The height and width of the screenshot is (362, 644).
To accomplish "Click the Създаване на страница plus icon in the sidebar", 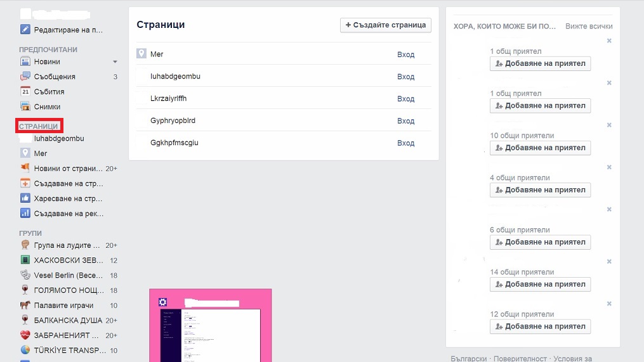I will tap(25, 184).
